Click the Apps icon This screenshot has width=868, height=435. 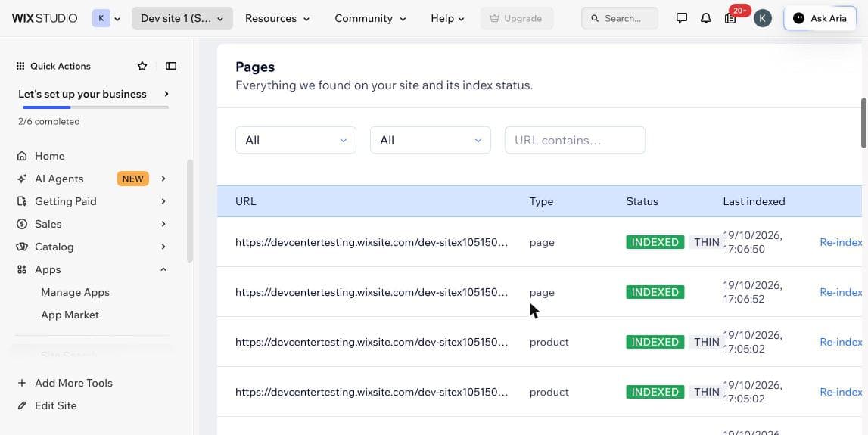click(22, 269)
